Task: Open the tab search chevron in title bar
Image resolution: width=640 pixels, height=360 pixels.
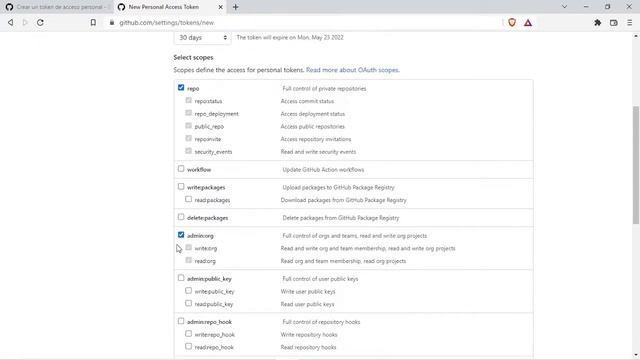Action: click(x=564, y=7)
